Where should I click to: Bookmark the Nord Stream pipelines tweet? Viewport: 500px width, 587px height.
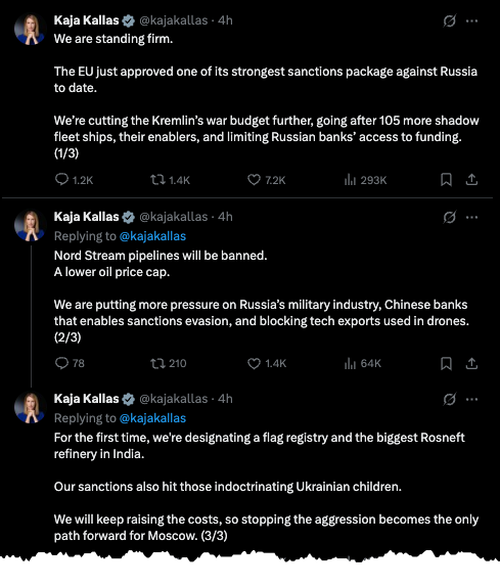[x=446, y=364]
